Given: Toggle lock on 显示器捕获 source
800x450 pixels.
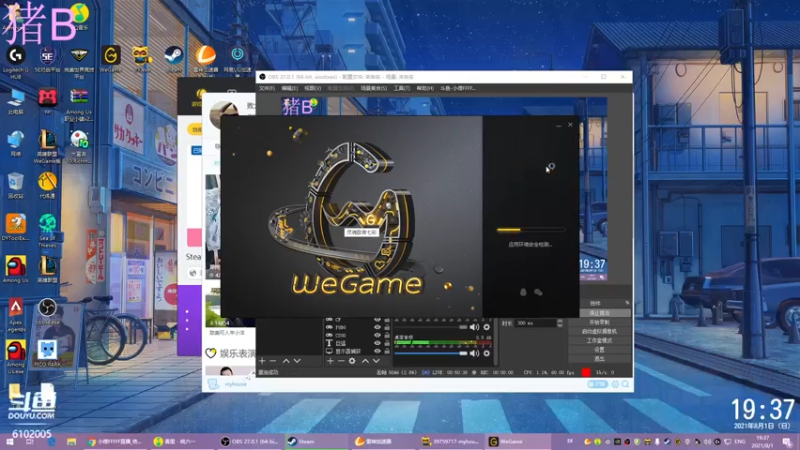Looking at the screenshot, I should tap(387, 352).
